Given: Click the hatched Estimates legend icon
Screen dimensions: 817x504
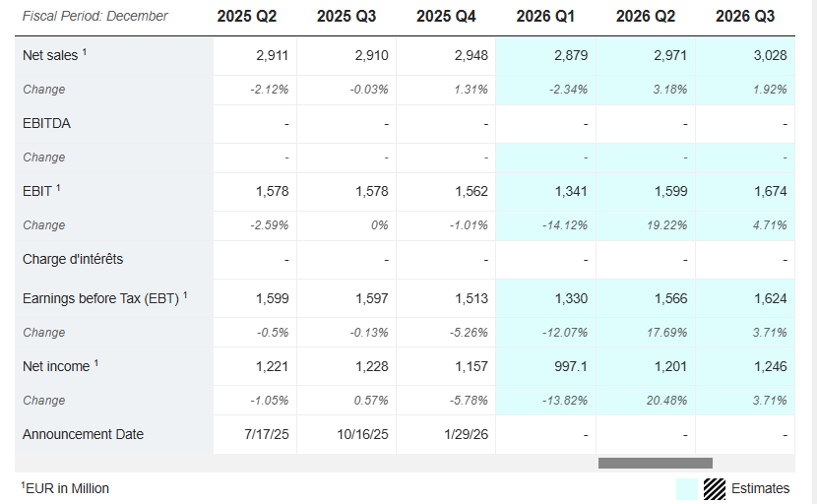Looking at the screenshot, I should click(714, 489).
